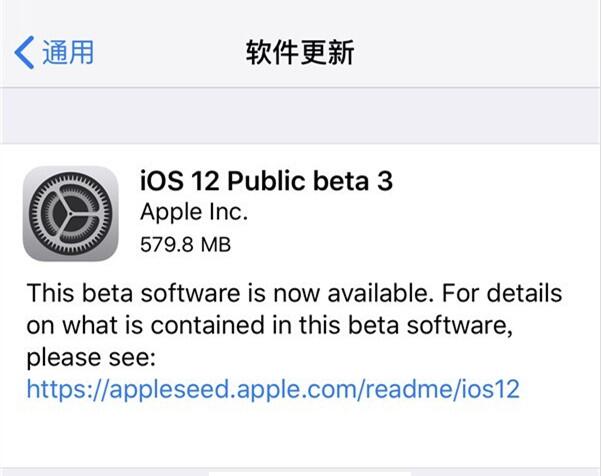Click the "Apple Inc." developer name
The height and width of the screenshot is (476, 604).
(193, 212)
